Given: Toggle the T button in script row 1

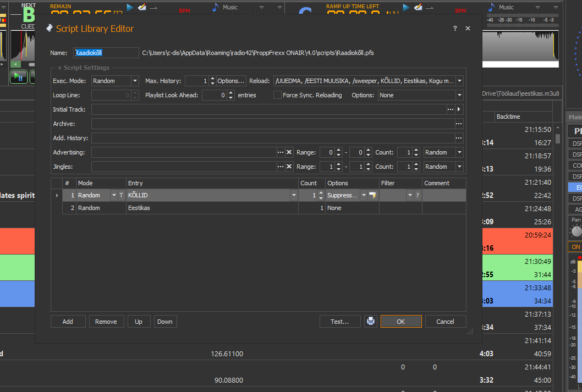Looking at the screenshot, I should (x=121, y=195).
